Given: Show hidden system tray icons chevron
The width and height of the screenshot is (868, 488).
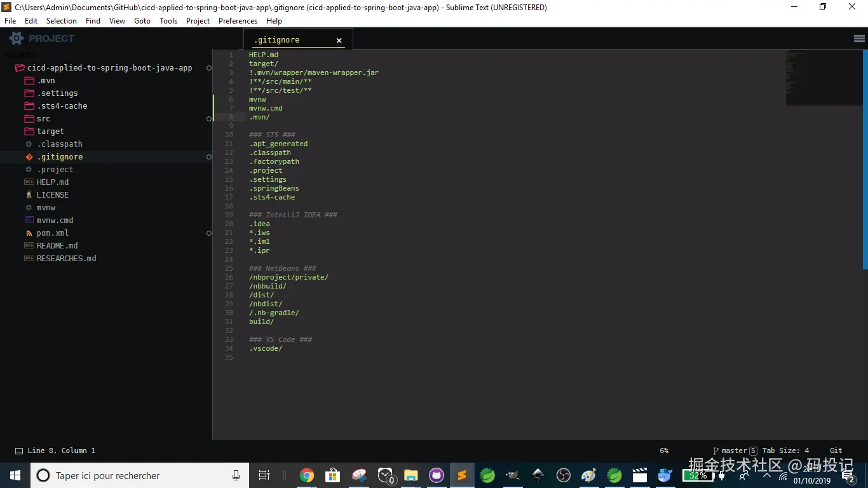Looking at the screenshot, I should tap(766, 475).
